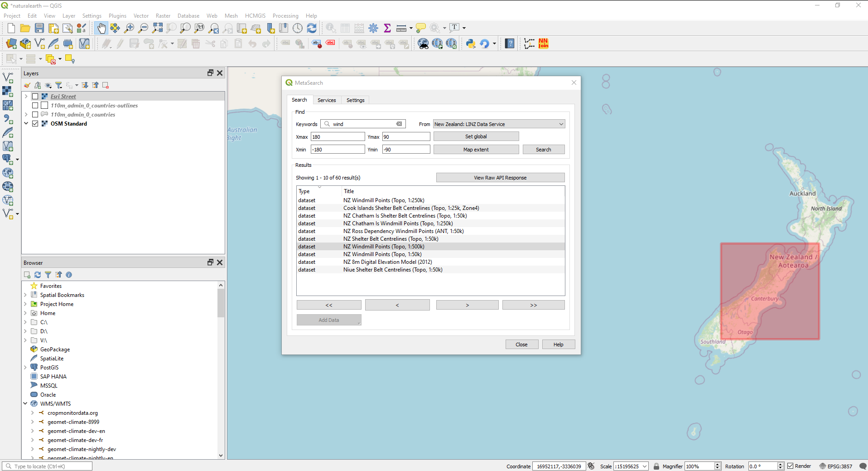
Task: Click the Refresh map icon
Action: [x=312, y=29]
